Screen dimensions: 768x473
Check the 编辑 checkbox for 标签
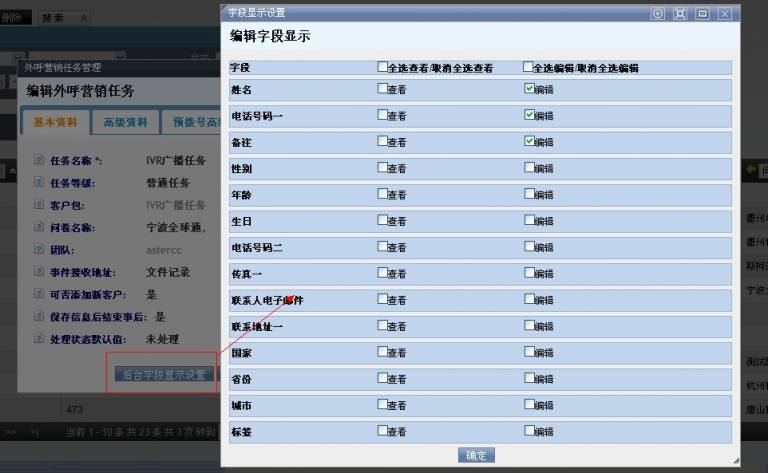[529, 431]
